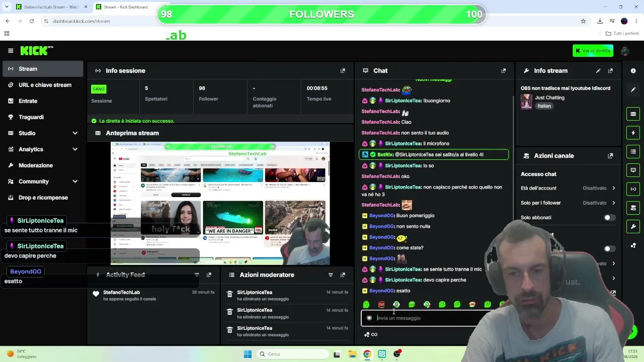The height and width of the screenshot is (362, 644).
Task: Pop out the Activity Feed panel
Action: 209,275
